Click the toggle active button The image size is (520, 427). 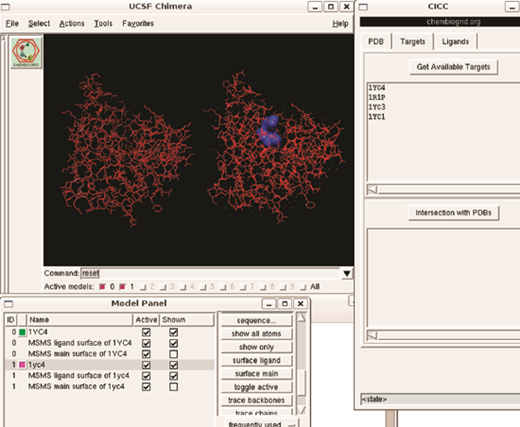click(x=256, y=387)
